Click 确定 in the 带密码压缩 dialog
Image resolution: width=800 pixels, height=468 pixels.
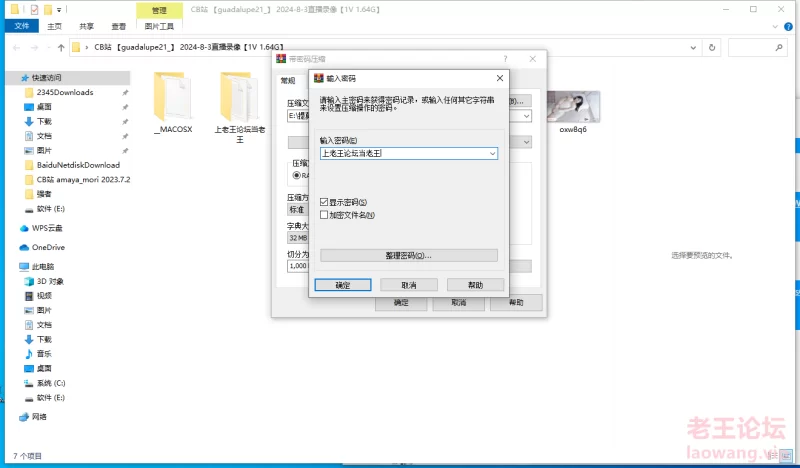point(401,303)
